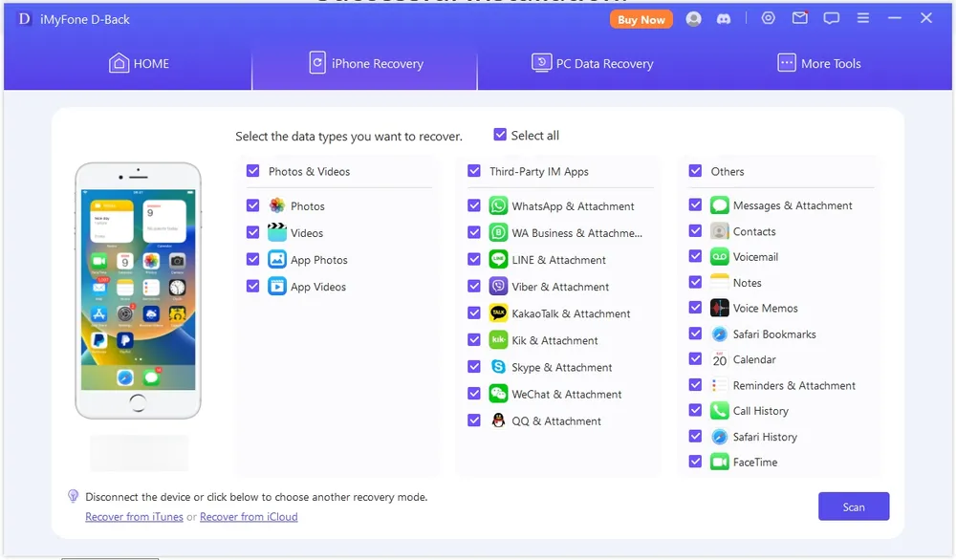Switch to the iPhone Recovery tab

pos(365,63)
